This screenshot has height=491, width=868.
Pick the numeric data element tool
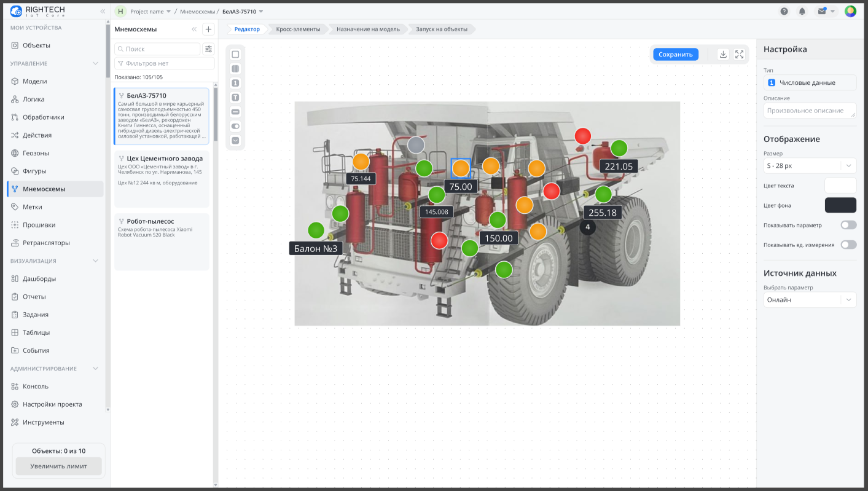click(x=235, y=83)
